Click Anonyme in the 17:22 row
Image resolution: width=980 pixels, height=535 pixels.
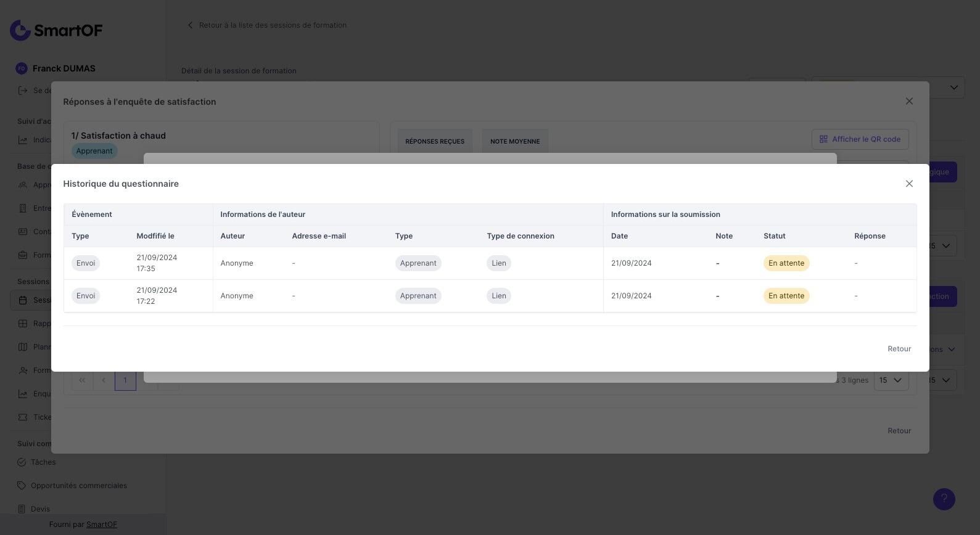click(x=237, y=296)
